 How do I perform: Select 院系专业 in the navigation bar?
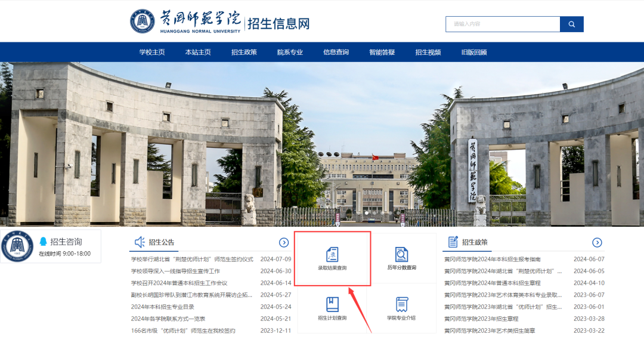coord(290,52)
